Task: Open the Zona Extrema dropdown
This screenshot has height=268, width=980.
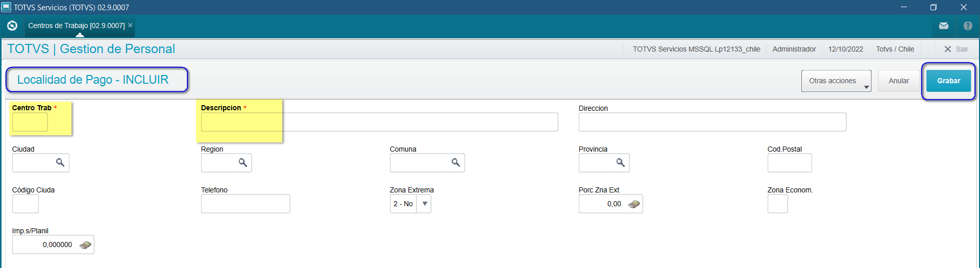Action: [x=425, y=204]
